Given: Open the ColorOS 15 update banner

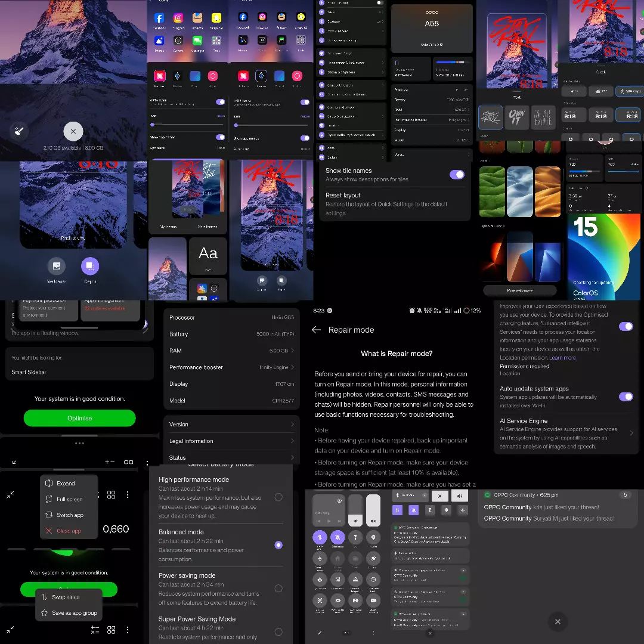Looking at the screenshot, I should [603, 256].
